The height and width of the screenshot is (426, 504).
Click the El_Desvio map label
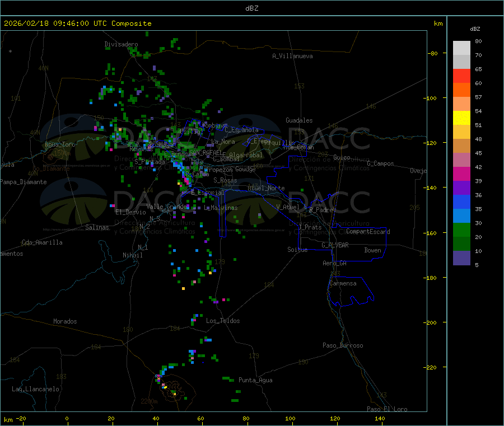130,212
